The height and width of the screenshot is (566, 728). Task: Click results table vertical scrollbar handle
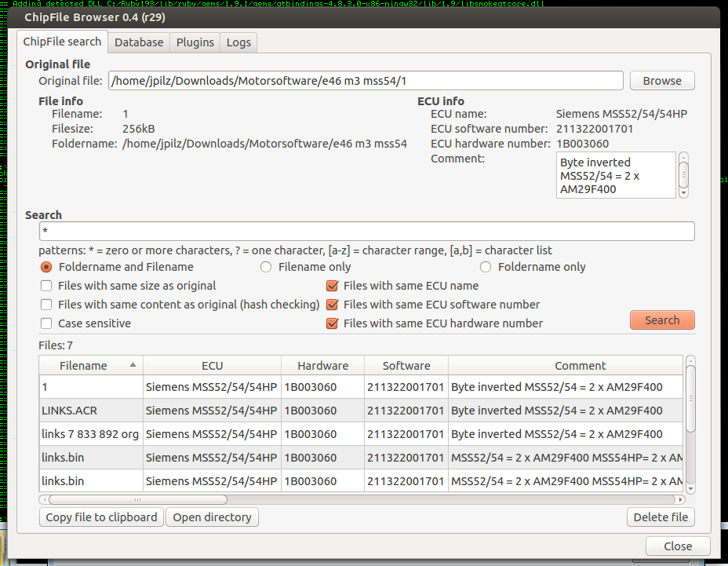[690, 399]
